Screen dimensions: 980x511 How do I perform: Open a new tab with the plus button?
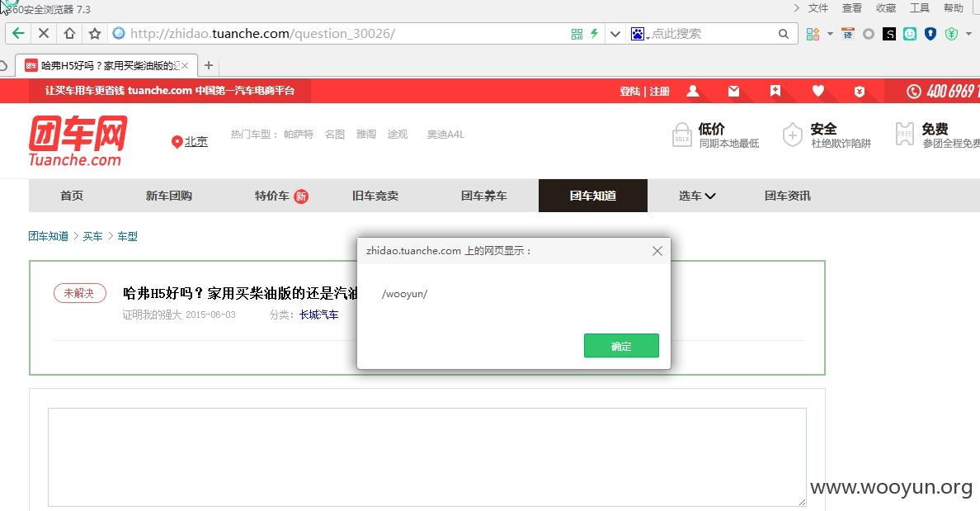(209, 65)
